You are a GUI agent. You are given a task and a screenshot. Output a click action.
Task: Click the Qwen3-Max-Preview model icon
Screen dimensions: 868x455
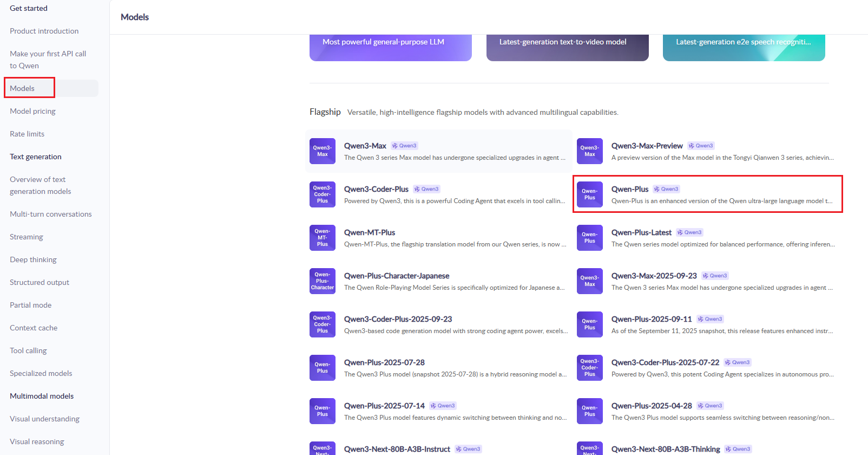coord(590,151)
